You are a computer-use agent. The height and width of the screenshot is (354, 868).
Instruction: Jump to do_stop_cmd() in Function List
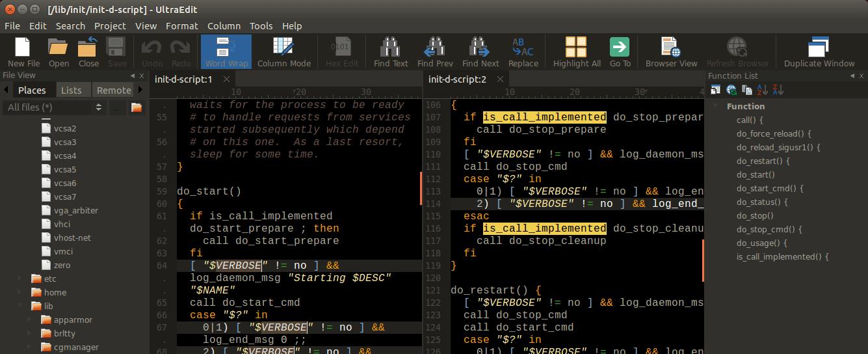pyautogui.click(x=769, y=229)
